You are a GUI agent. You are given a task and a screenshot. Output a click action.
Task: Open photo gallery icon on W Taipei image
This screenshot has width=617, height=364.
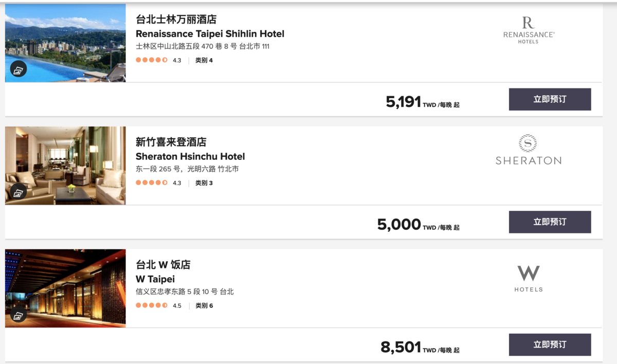click(x=18, y=315)
